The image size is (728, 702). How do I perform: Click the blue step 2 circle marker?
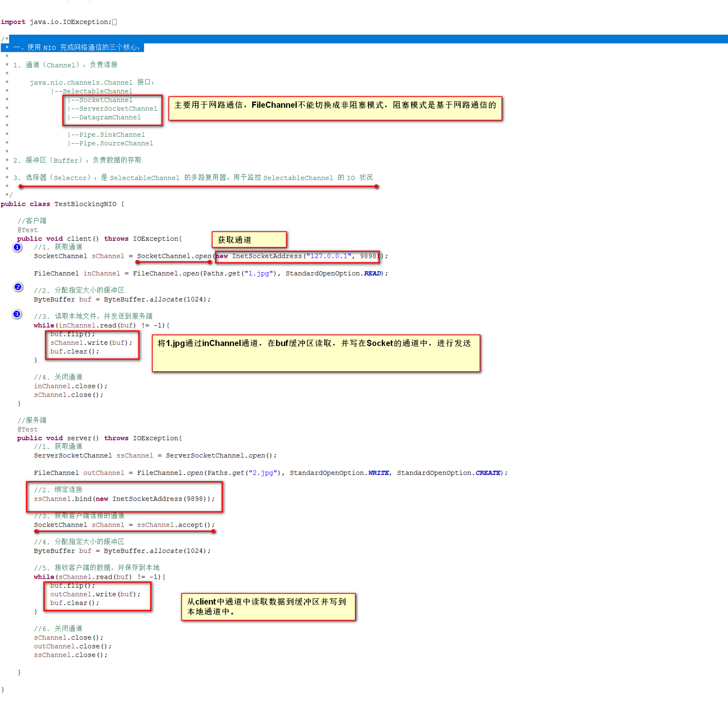[18, 287]
